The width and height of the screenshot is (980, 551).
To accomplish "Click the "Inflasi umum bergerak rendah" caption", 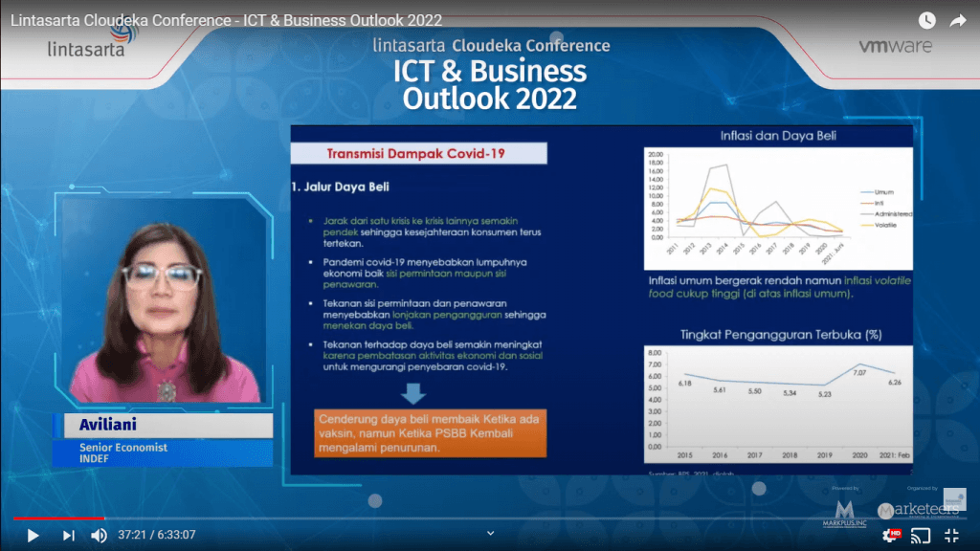I will pos(779,287).
